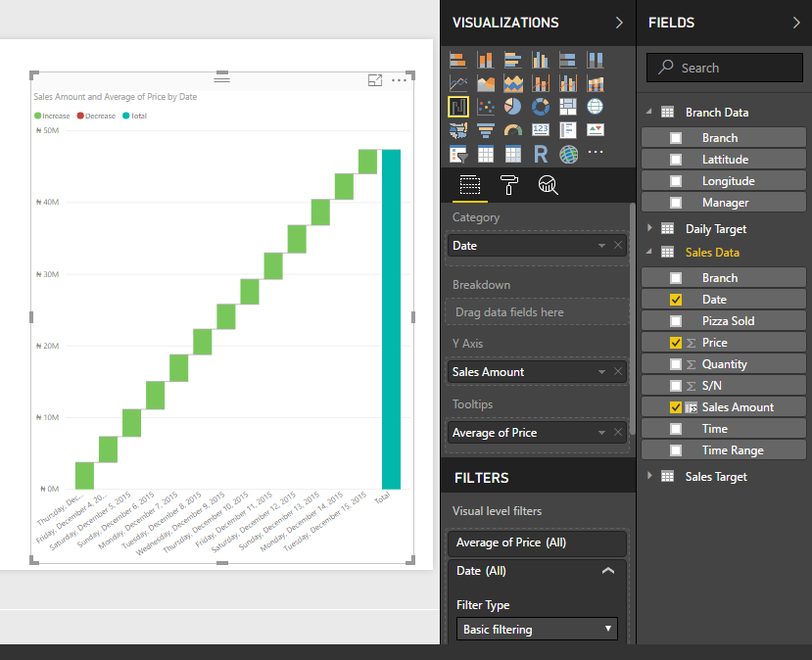Select the slicer visualization icon
Viewport: 812px width, 660px height.
[x=457, y=153]
